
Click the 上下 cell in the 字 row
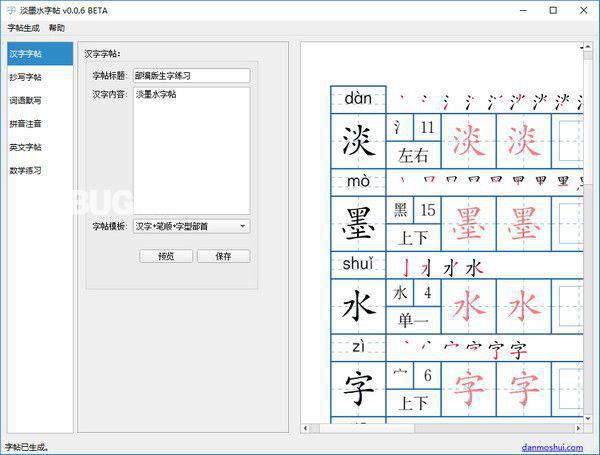[x=413, y=403]
